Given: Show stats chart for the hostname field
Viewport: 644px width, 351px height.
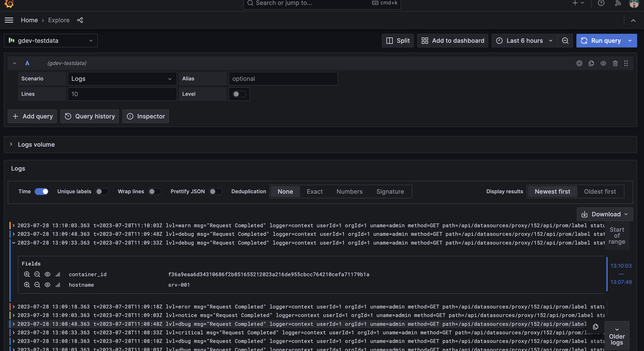Looking at the screenshot, I should (x=58, y=285).
